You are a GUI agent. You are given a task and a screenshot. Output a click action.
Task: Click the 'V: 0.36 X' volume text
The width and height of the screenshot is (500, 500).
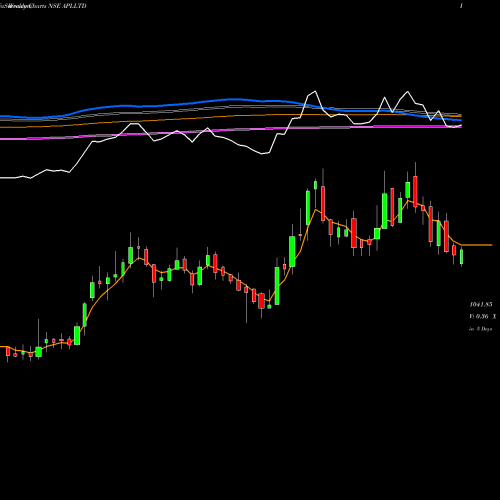(483, 316)
